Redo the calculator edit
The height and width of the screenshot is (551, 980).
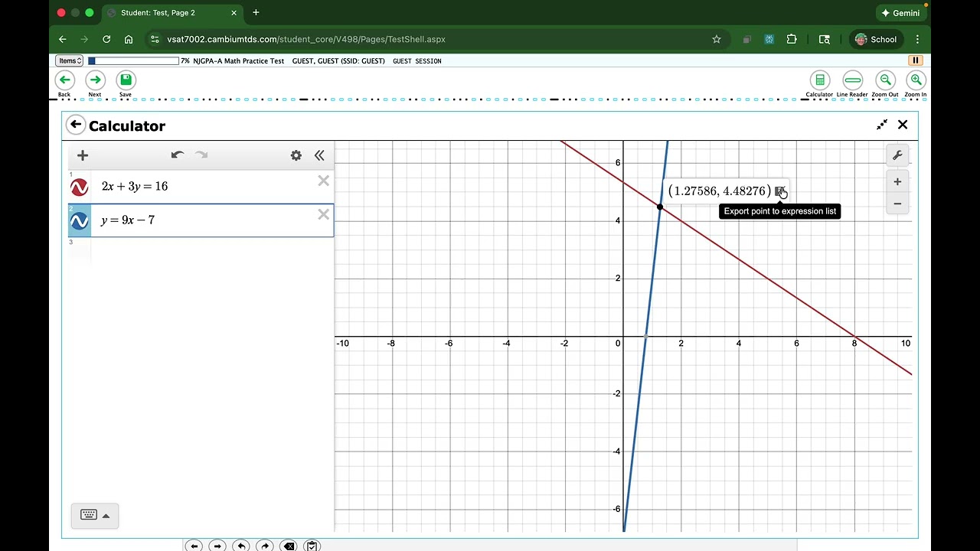(x=201, y=155)
